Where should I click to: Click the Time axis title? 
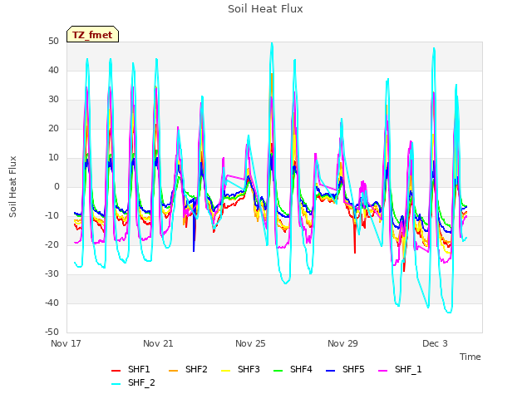point(470,357)
